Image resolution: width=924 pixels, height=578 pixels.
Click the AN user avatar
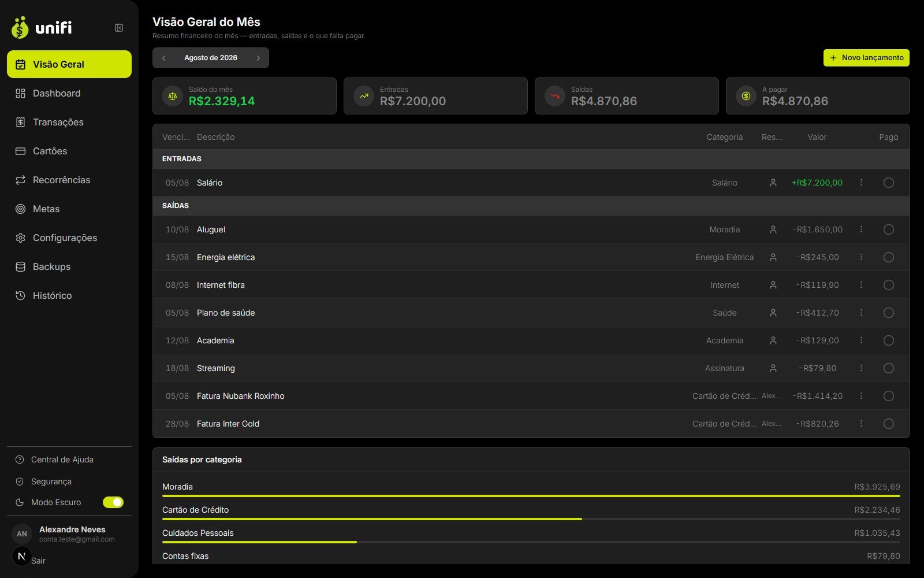[22, 534]
